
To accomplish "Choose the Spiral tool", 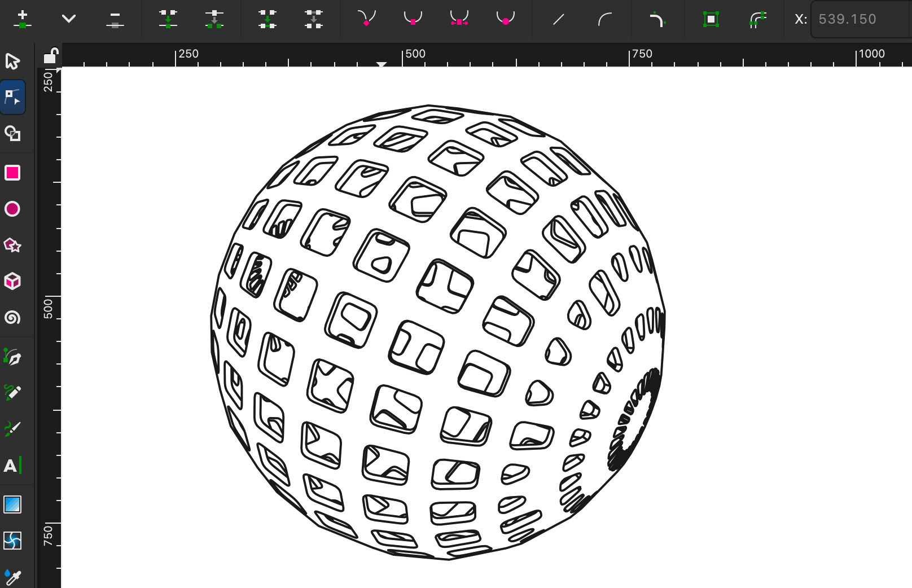I will [x=12, y=317].
